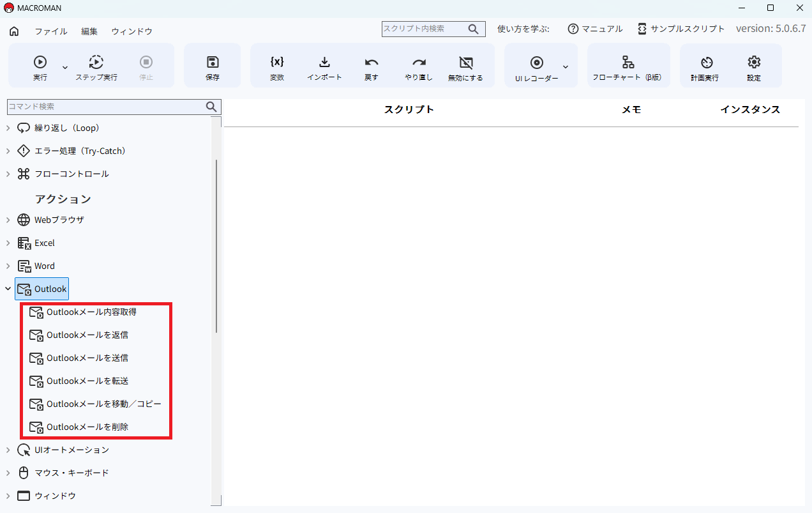Click magnifier icon in script search
The height and width of the screenshot is (513, 812).
pos(474,29)
